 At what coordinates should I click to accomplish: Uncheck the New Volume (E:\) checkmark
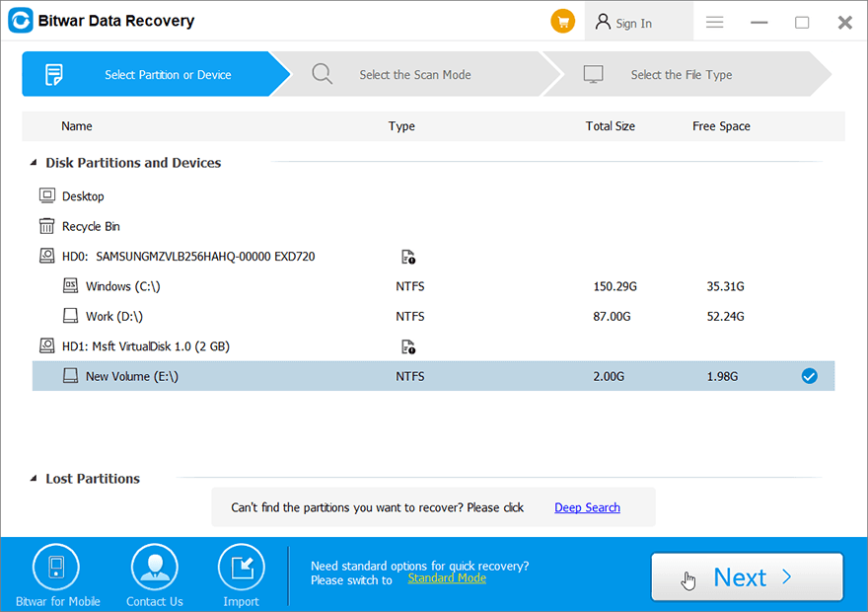809,376
